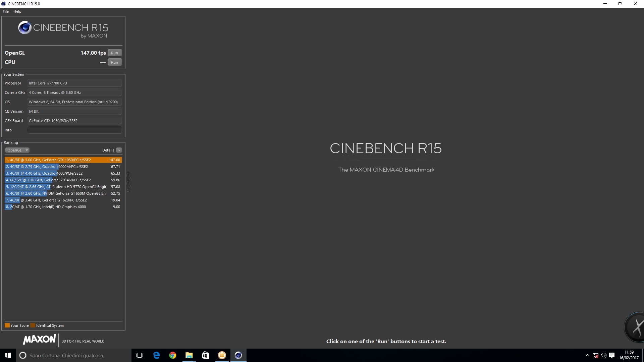This screenshot has width=644, height=362.
Task: Click the Identical System legend swatch
Action: (33, 325)
